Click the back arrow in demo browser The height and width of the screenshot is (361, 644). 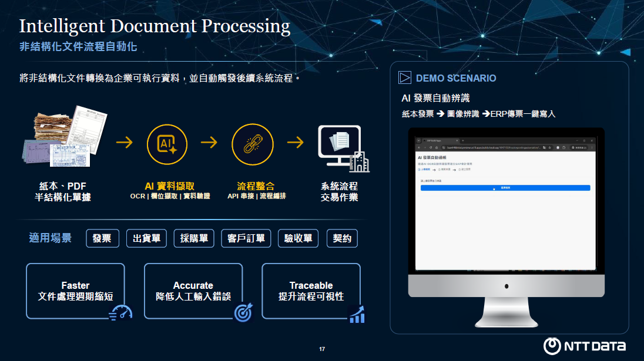(x=419, y=148)
